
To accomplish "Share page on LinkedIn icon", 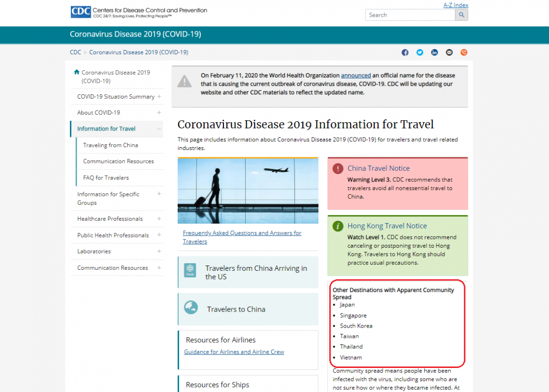I will 434,52.
